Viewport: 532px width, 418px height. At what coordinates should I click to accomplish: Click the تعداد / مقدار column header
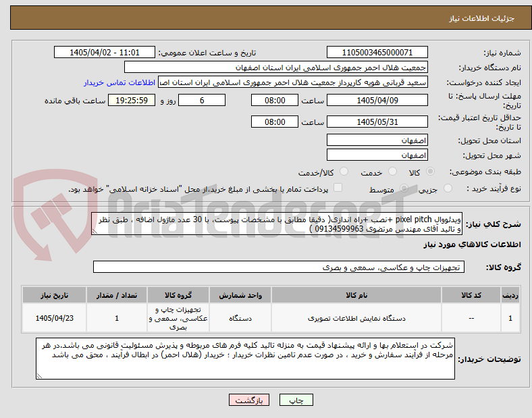click(x=117, y=295)
